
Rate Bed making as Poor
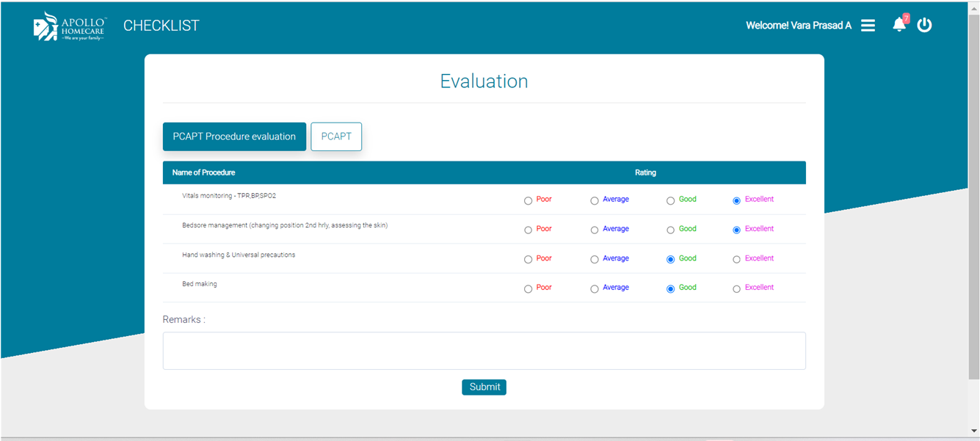pos(527,288)
